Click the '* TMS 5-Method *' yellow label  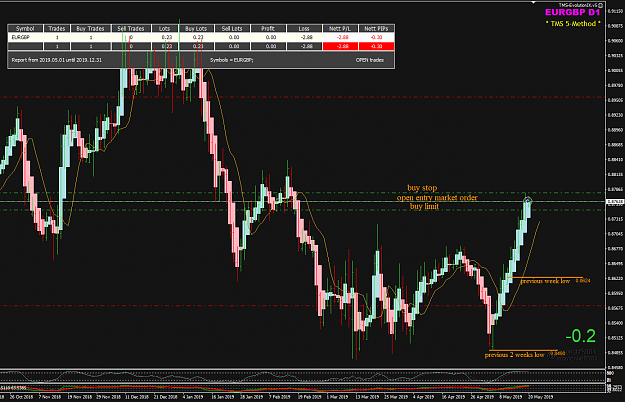tap(573, 24)
